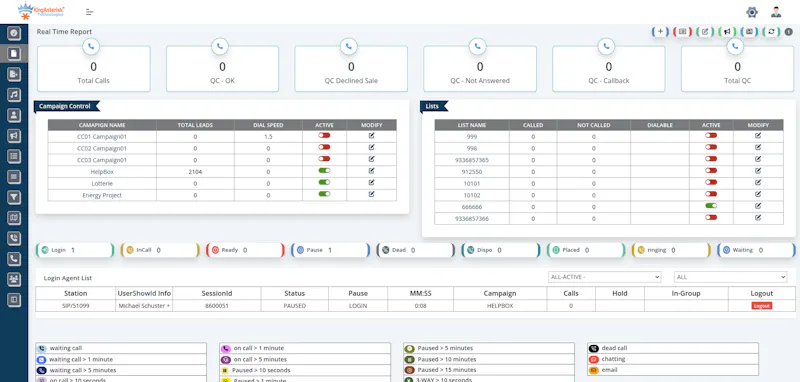The width and height of the screenshot is (800, 382).
Task: Click the phone icon above Total Calls card
Action: click(x=91, y=46)
